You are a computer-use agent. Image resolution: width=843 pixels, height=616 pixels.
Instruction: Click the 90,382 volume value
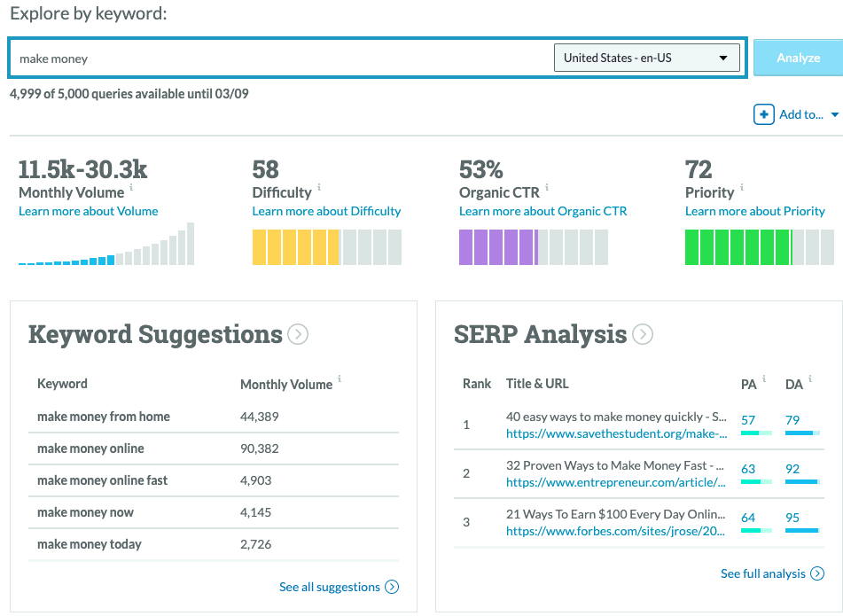point(259,448)
